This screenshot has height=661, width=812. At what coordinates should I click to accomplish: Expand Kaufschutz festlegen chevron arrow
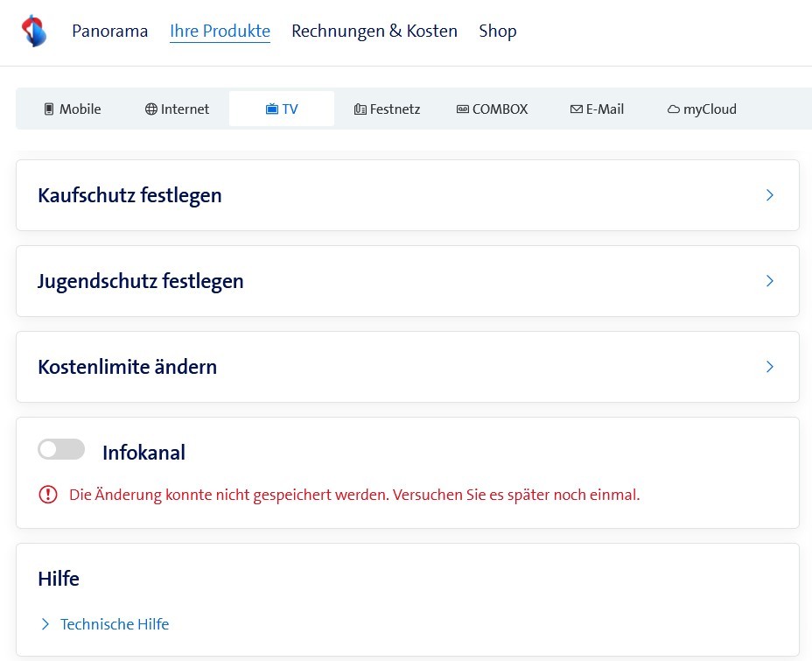(770, 195)
